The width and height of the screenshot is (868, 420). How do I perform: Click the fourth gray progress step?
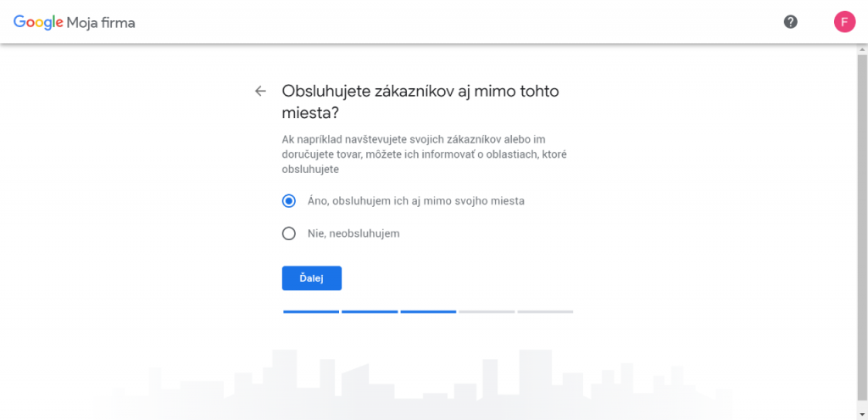click(487, 312)
